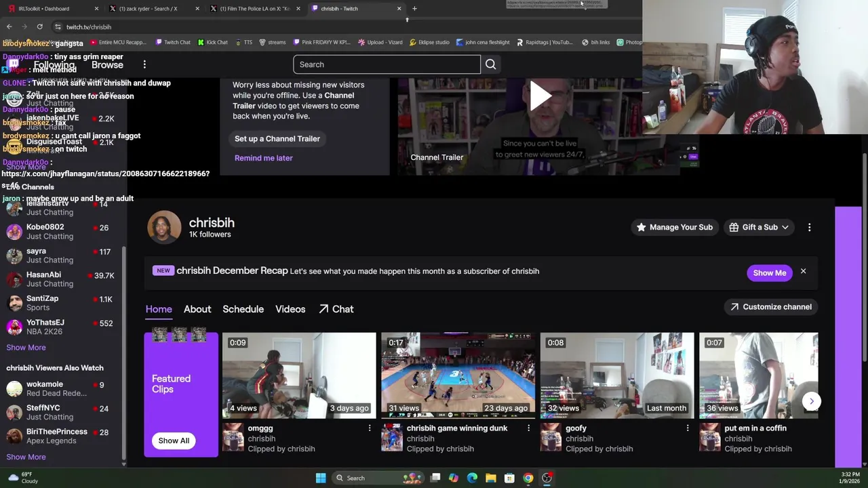868x488 pixels.
Task: Open Microsoft Store from the taskbar
Action: [509, 478]
